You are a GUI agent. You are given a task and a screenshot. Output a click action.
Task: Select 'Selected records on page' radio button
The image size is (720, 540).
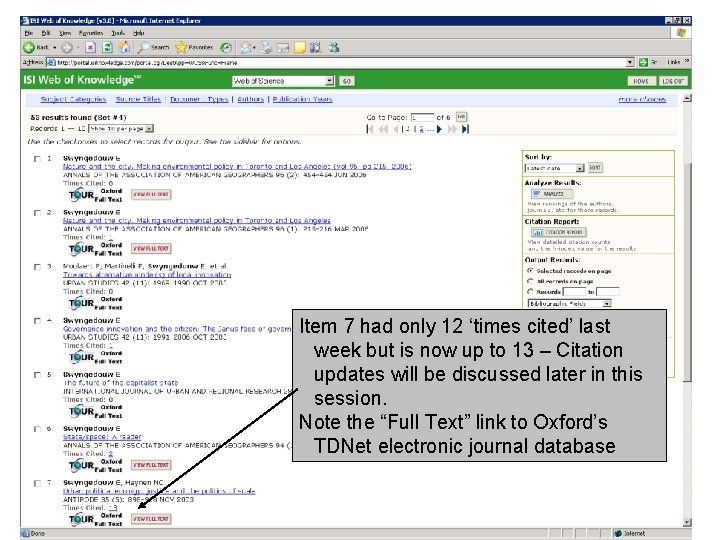click(530, 270)
